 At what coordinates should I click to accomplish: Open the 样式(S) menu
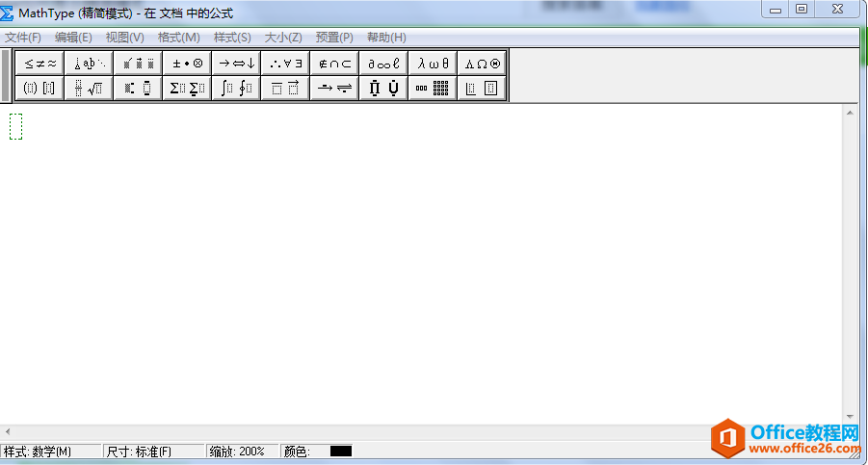[232, 38]
